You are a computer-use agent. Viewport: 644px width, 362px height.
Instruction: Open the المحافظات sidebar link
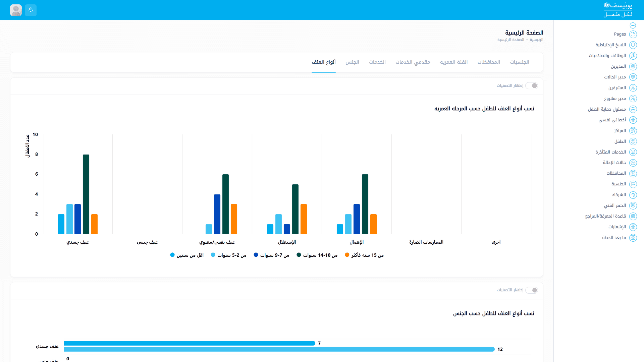click(x=616, y=173)
